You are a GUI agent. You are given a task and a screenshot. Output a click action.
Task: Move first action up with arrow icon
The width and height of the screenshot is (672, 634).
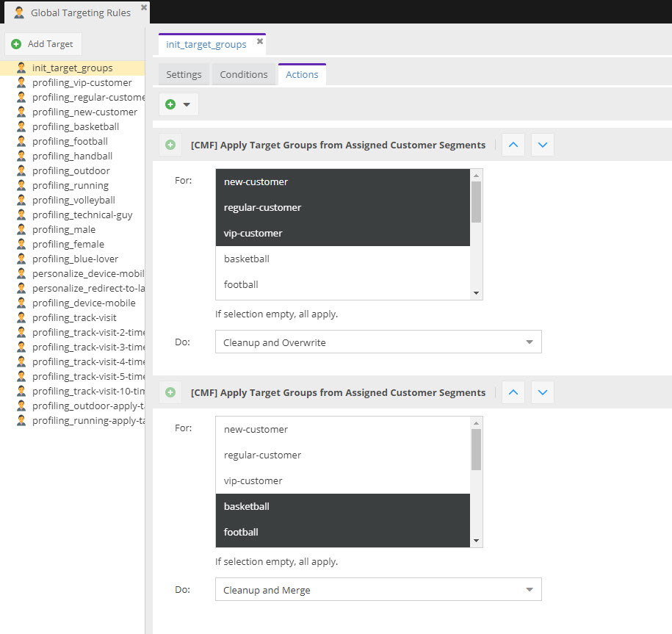coord(513,145)
